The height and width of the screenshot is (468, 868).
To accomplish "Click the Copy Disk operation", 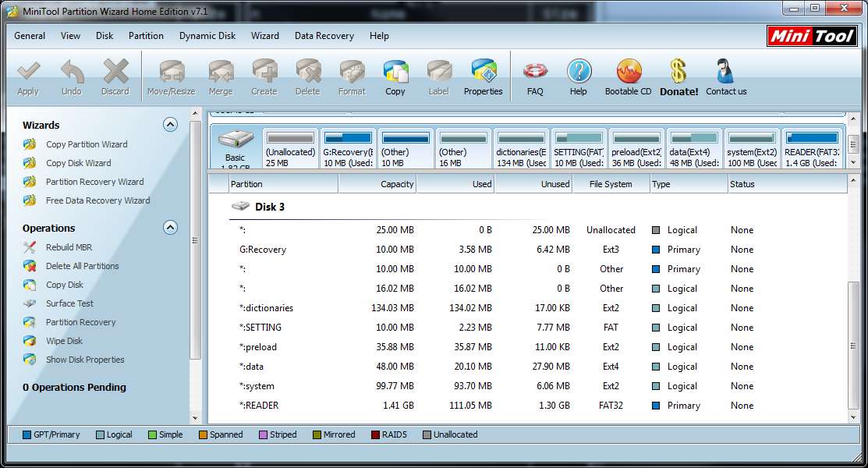I will click(x=64, y=285).
